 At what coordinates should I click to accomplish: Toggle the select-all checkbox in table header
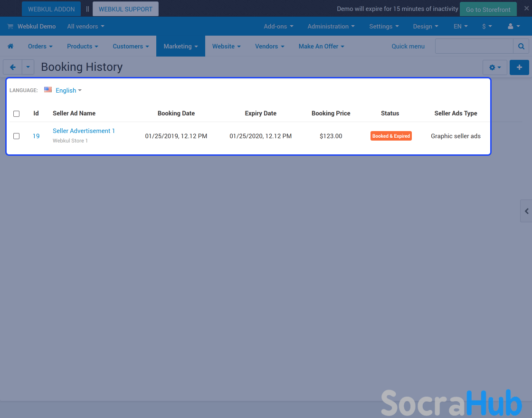17,114
